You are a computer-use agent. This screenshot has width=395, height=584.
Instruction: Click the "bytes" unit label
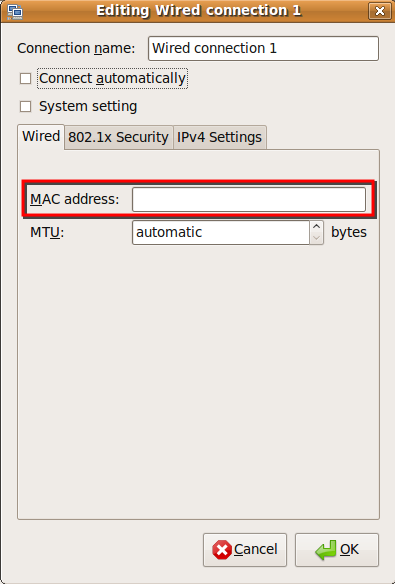coord(349,232)
